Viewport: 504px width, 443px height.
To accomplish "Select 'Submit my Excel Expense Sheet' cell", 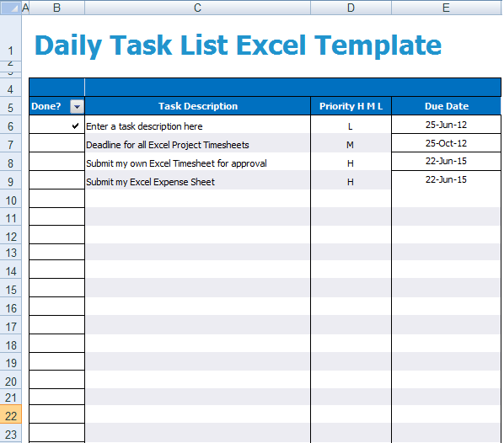I will coord(198,180).
